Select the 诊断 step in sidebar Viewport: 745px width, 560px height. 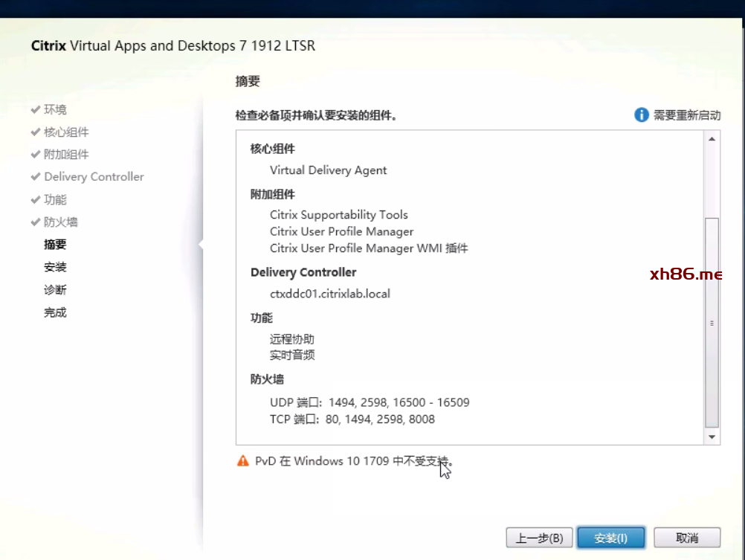point(55,290)
